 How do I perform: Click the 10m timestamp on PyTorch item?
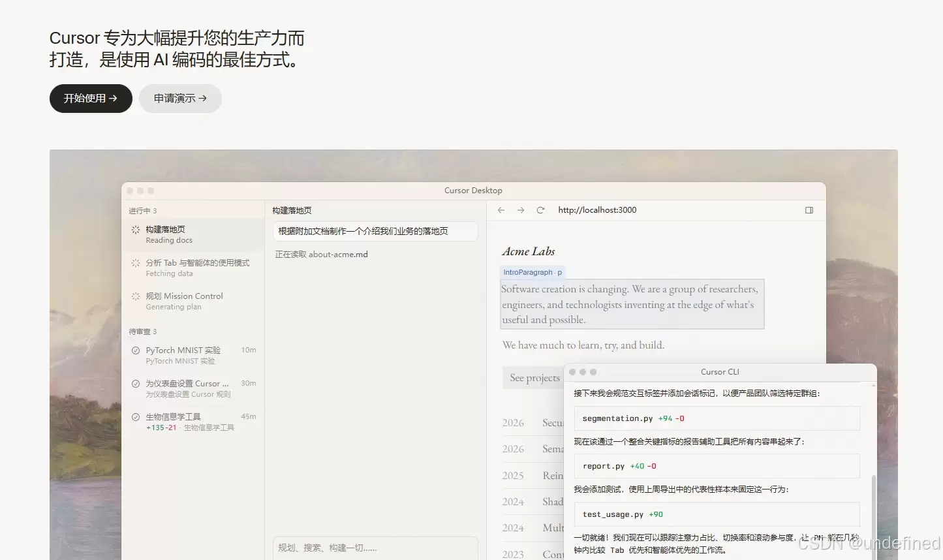pos(249,350)
